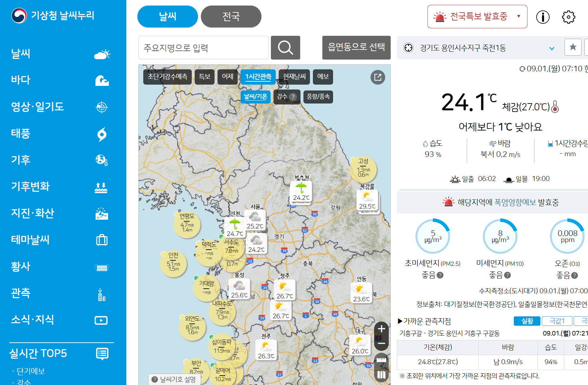This screenshot has height=385, width=588.
Task: Click the 날씨기호 설명 button
Action: 174,379
